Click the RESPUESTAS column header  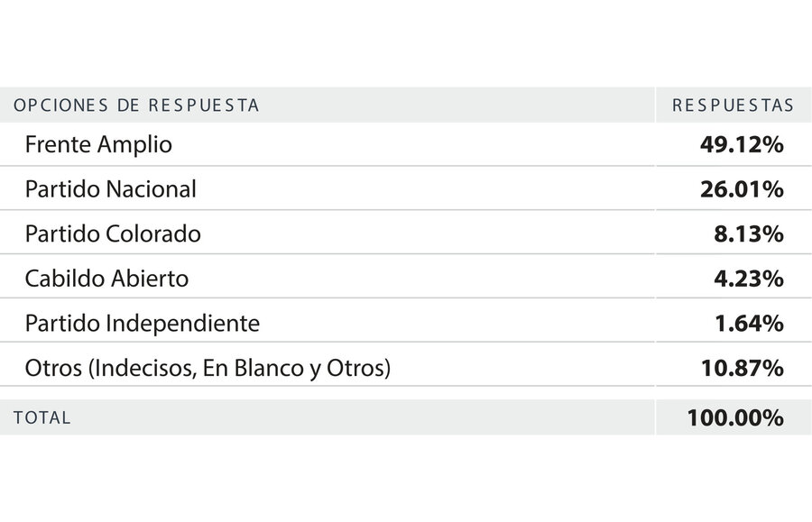click(x=733, y=105)
